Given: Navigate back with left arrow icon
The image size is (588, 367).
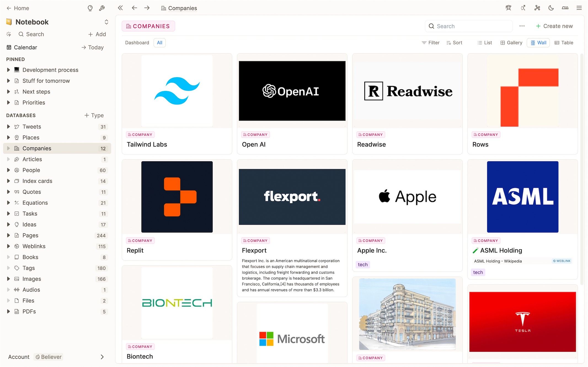Looking at the screenshot, I should pyautogui.click(x=134, y=8).
